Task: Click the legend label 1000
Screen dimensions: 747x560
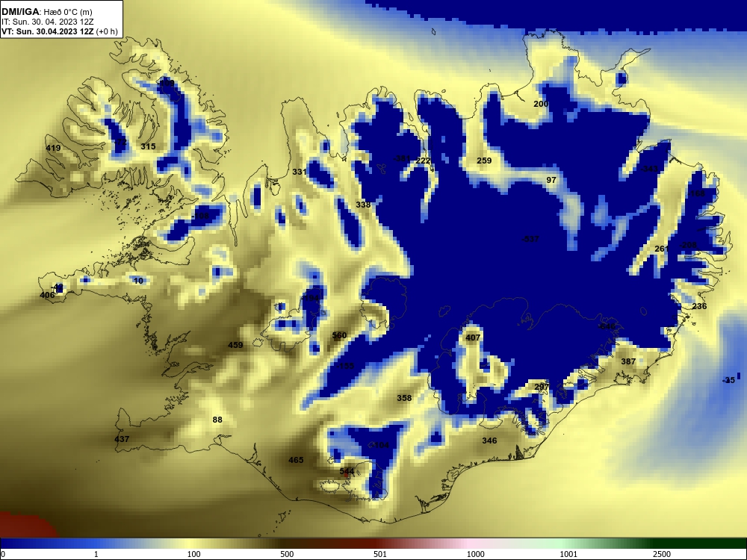Action: point(475,554)
